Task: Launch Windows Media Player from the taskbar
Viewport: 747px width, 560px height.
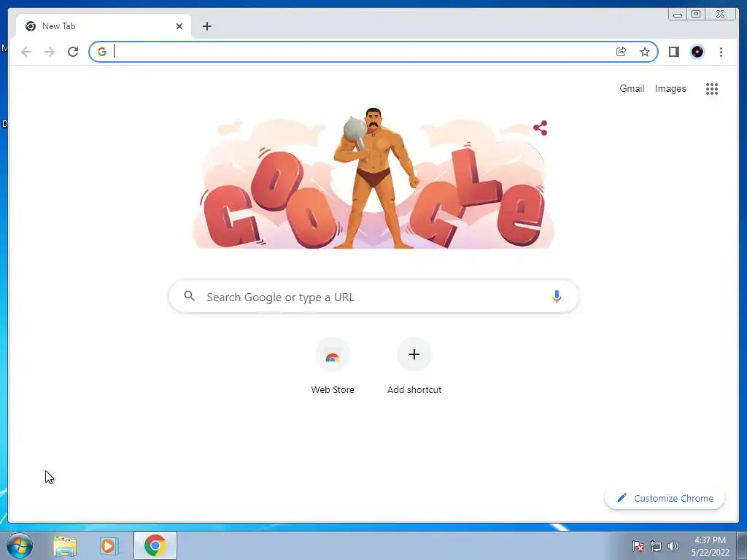Action: click(x=109, y=545)
